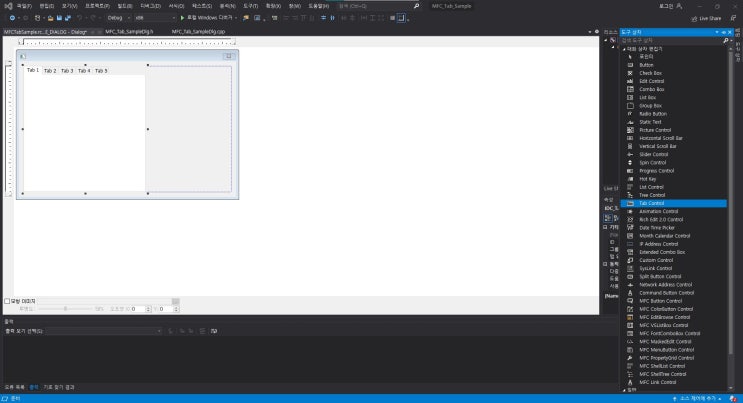
Task: Click the toolbox search input field
Action: (671, 41)
